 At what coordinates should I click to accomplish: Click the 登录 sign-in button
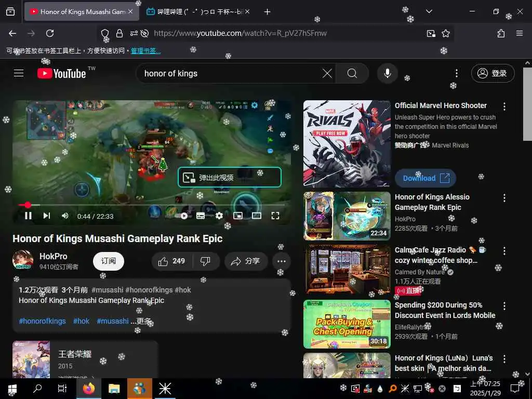[x=493, y=73]
